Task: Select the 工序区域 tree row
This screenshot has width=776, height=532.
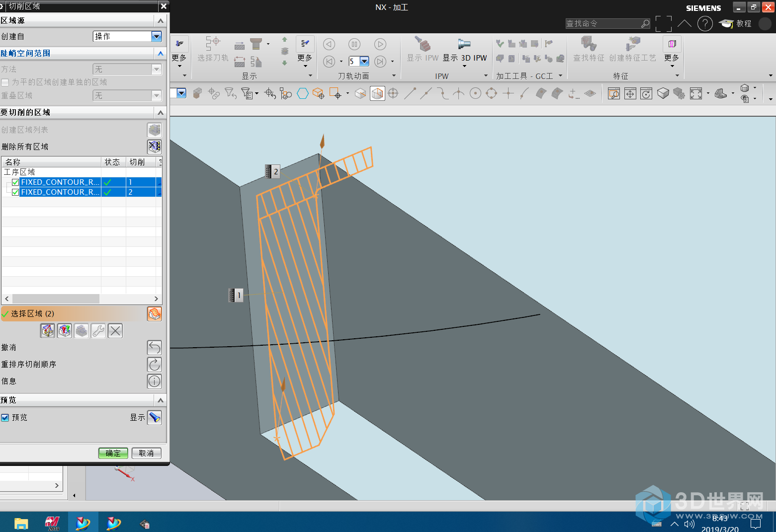Action: click(x=82, y=172)
